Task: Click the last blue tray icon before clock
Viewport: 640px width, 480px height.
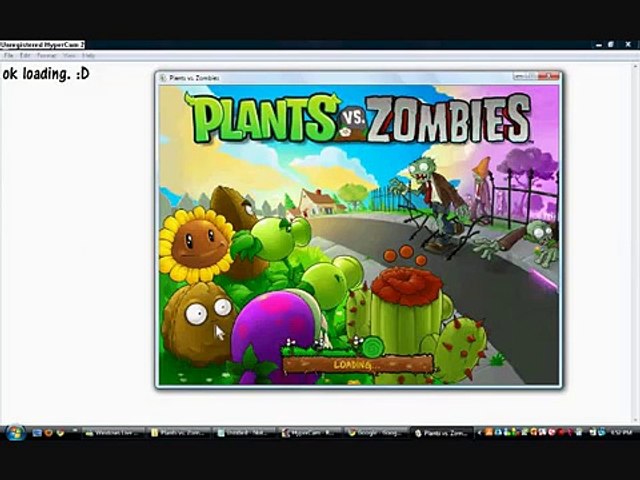Action: (x=602, y=433)
